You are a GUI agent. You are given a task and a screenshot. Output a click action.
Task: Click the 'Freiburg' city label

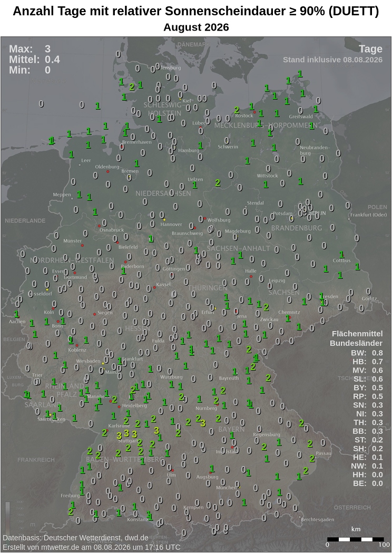click(x=70, y=496)
